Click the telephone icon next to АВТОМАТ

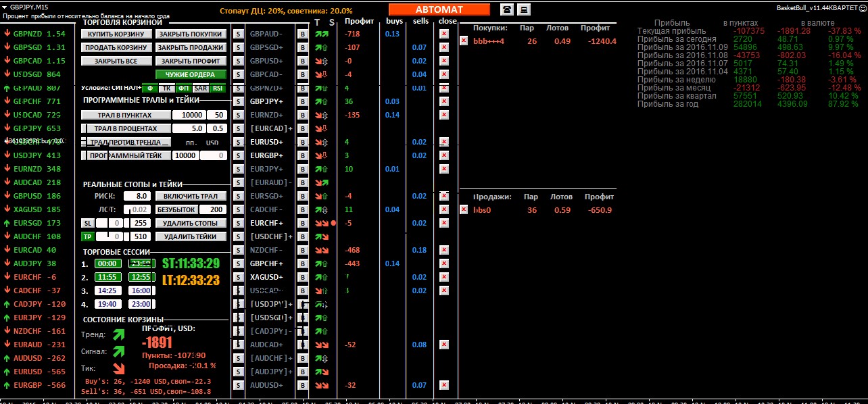tap(506, 9)
